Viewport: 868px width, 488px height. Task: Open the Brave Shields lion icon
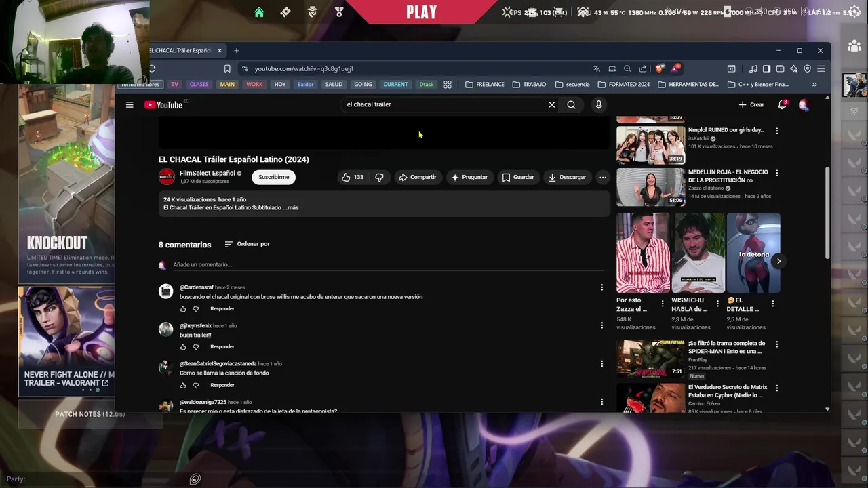coord(660,68)
